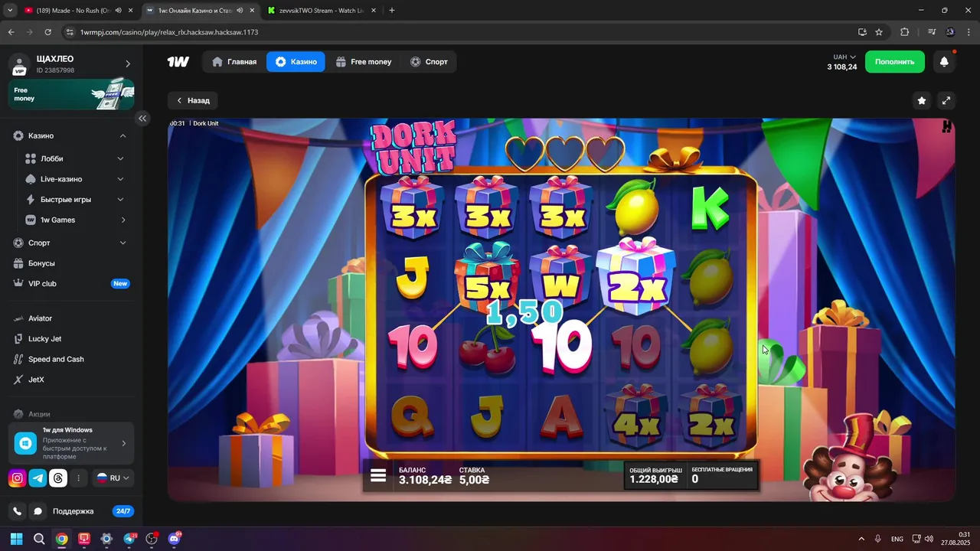Expand the Live-казино submenu
This screenshot has height=551, width=980.
[120, 179]
